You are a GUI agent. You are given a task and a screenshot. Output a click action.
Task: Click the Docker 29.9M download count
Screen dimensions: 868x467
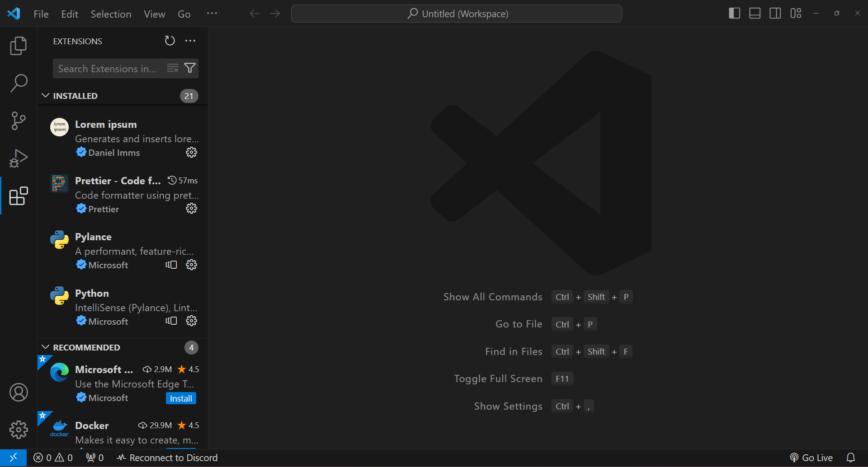(155, 425)
